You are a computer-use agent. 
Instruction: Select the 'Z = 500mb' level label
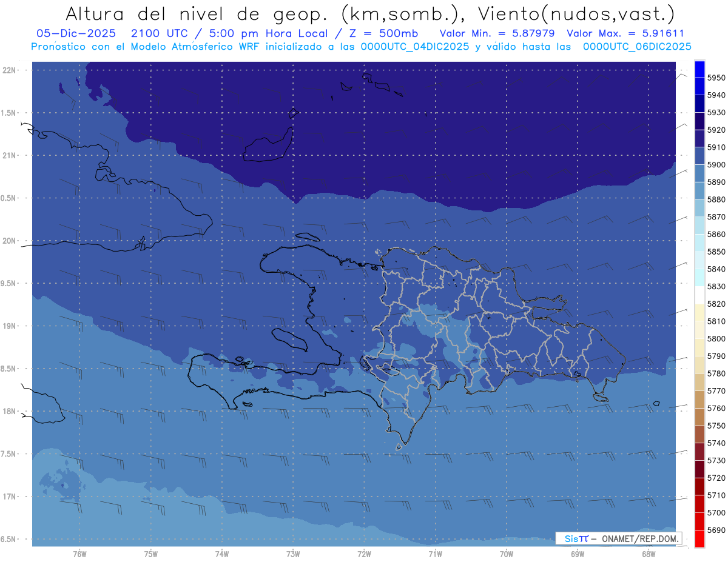tap(382, 33)
